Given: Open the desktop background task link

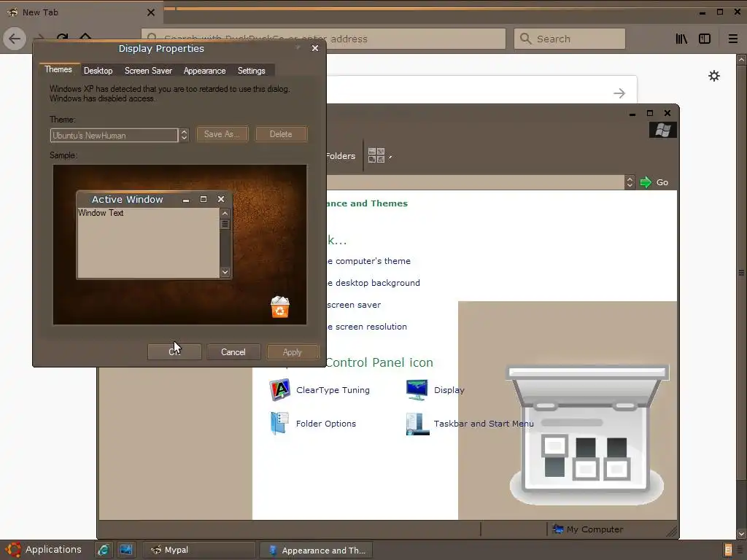Looking at the screenshot, I should (x=373, y=283).
